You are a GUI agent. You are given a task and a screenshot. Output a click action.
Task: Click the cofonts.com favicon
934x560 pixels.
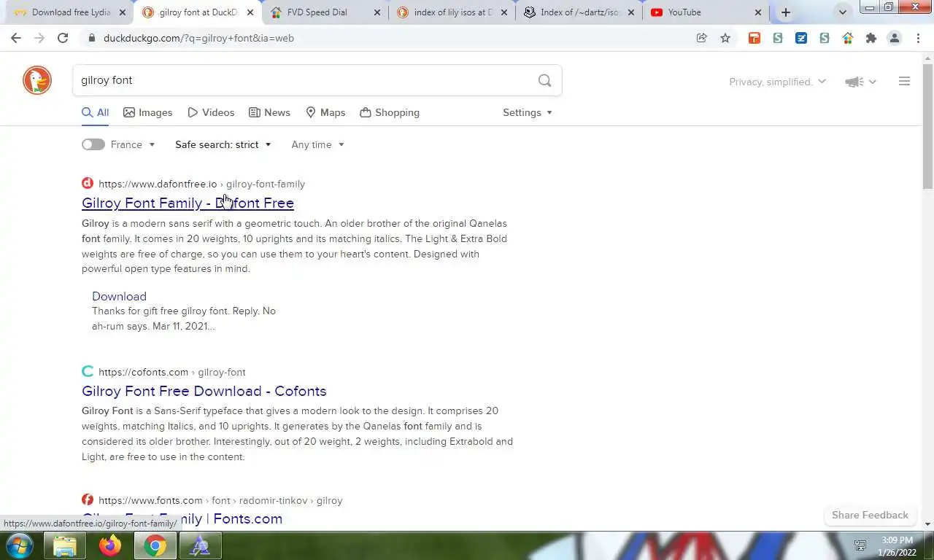pyautogui.click(x=88, y=371)
